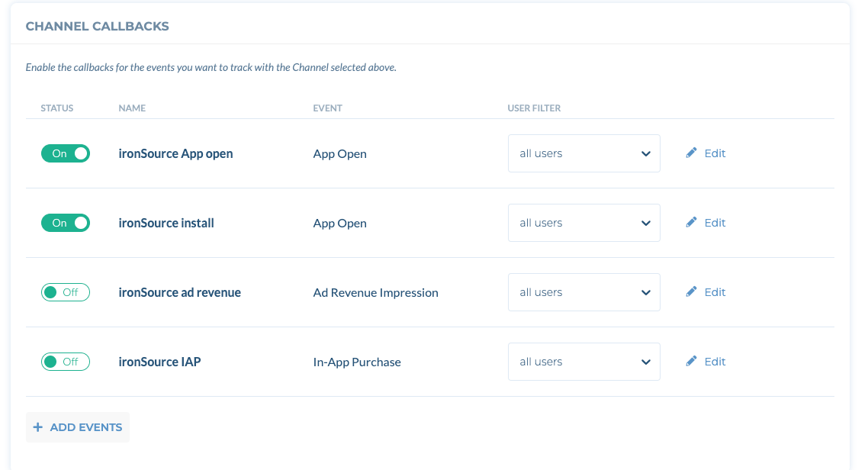The width and height of the screenshot is (868, 470).
Task: Disable the ironSource install toggle
Action: pyautogui.click(x=66, y=223)
